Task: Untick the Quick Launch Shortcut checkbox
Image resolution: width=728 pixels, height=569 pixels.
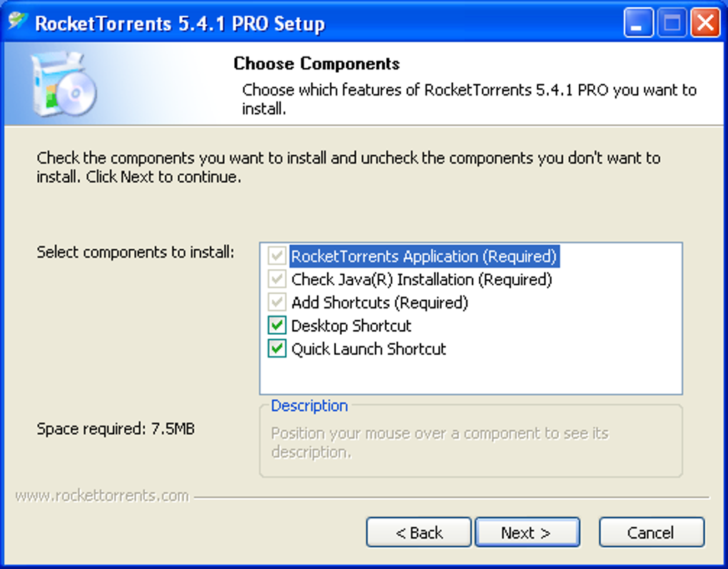Action: [x=277, y=349]
